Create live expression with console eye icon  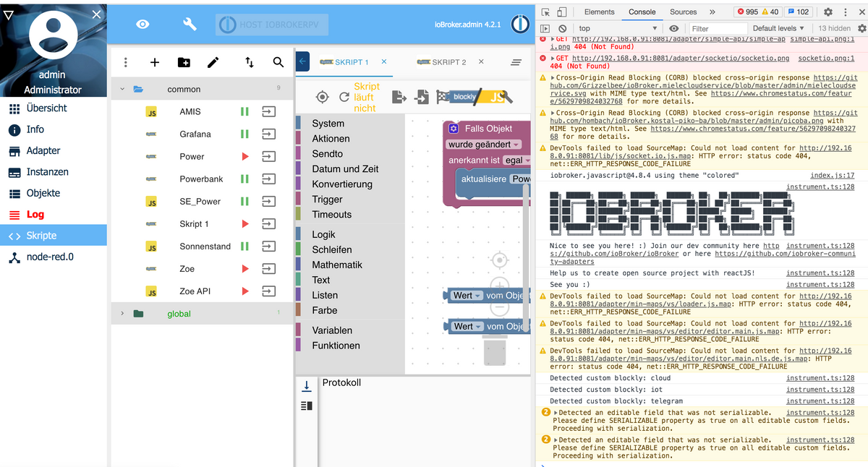pos(673,28)
